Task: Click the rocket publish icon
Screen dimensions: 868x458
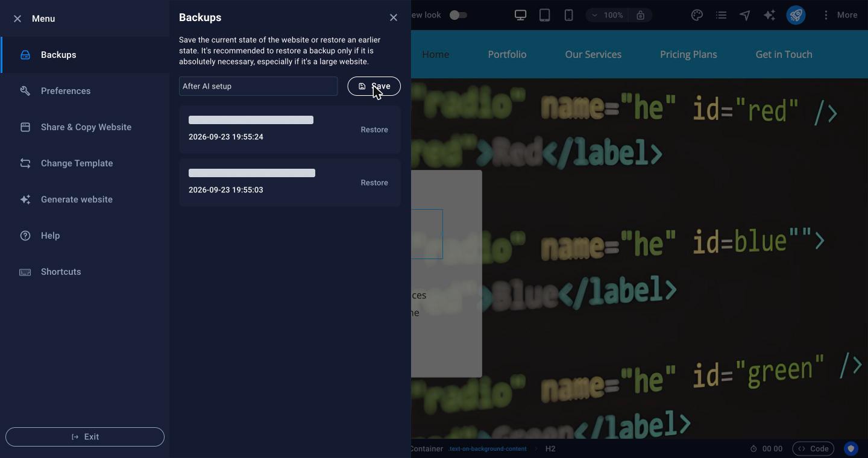Action: [x=796, y=15]
